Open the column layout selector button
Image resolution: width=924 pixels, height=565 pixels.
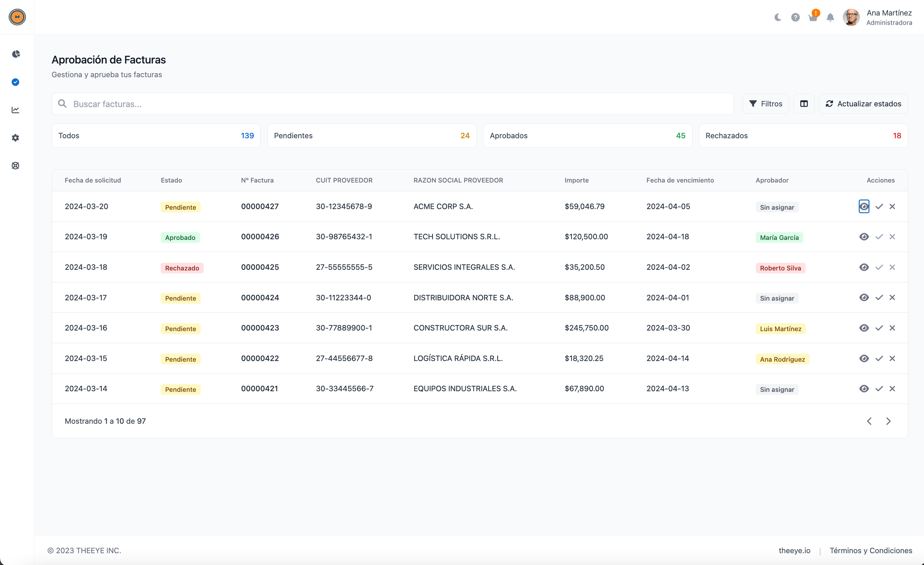[804, 104]
